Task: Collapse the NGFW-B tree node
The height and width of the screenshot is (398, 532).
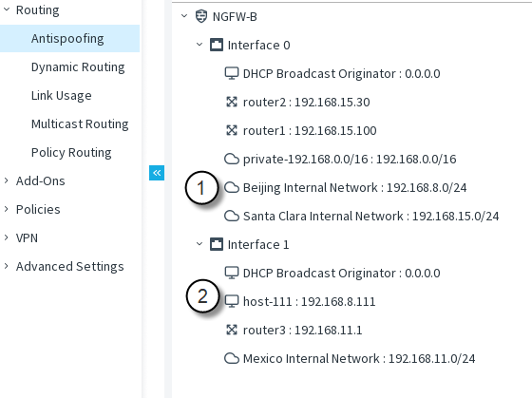Action: (x=184, y=16)
